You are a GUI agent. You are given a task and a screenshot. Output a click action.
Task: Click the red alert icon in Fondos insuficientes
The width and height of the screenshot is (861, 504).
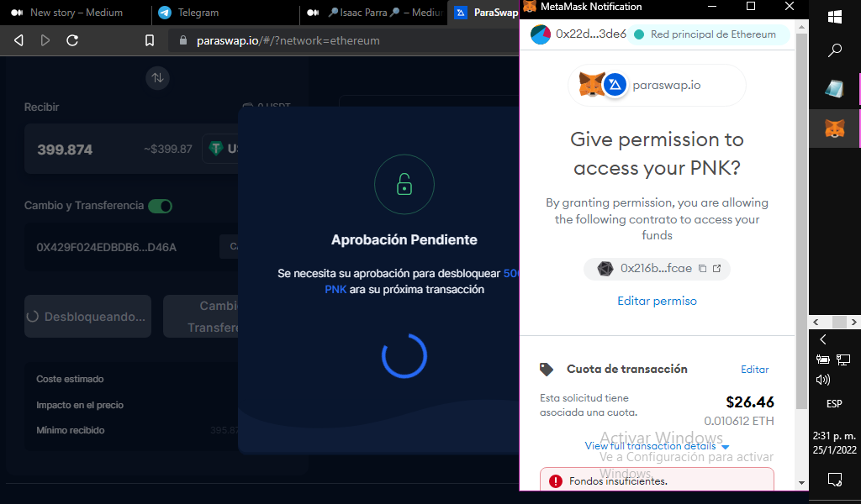pos(556,481)
